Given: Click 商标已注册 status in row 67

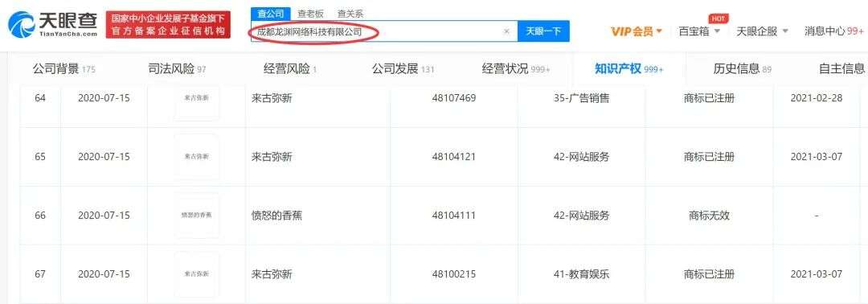Looking at the screenshot, I should click(x=709, y=274).
